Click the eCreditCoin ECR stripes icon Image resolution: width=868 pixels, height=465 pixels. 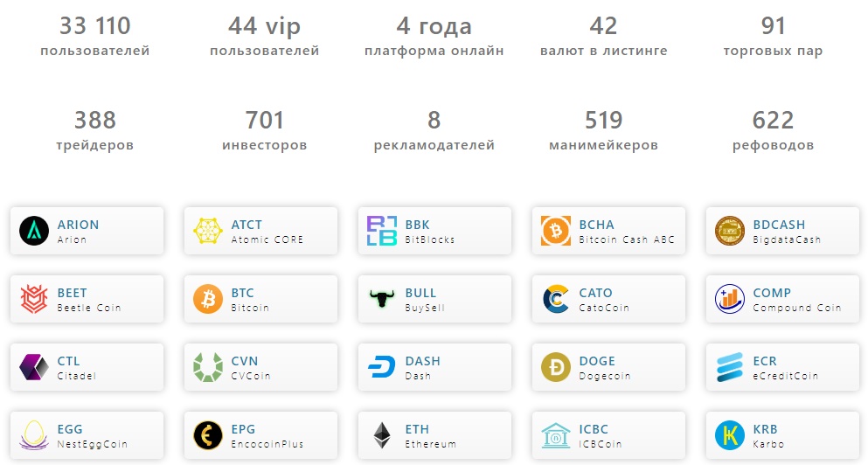[x=729, y=367]
